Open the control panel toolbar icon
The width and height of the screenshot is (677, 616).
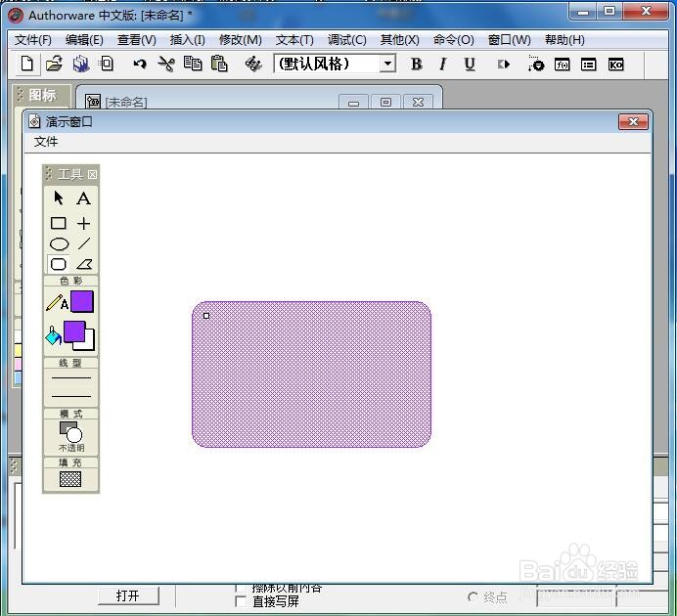tap(536, 64)
